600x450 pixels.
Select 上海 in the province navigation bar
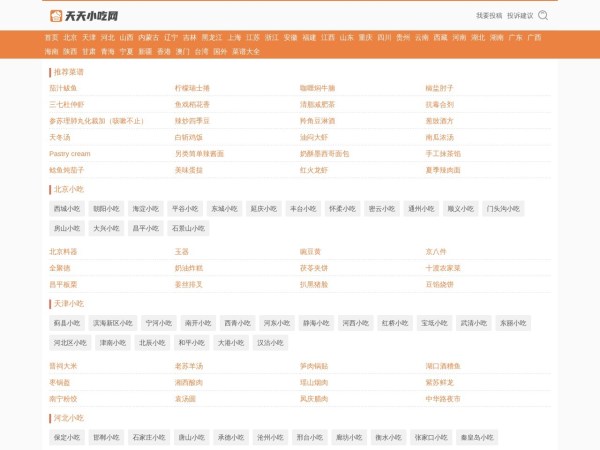click(x=234, y=37)
